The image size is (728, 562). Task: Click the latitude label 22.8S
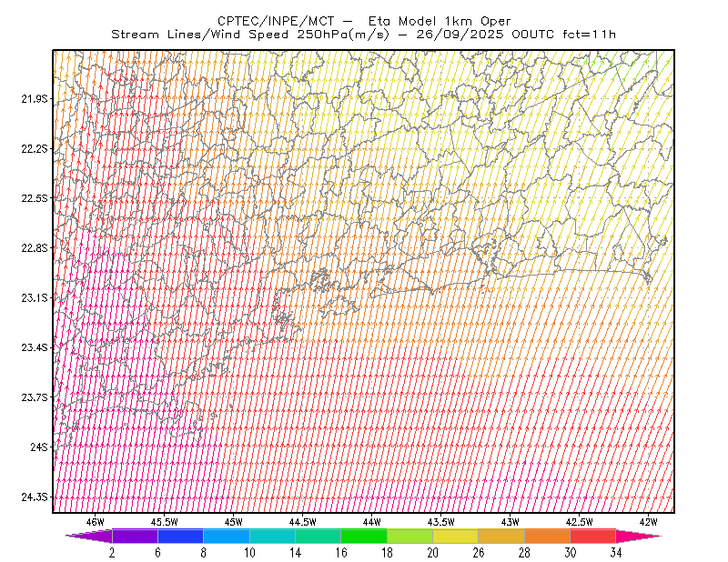[x=35, y=248]
